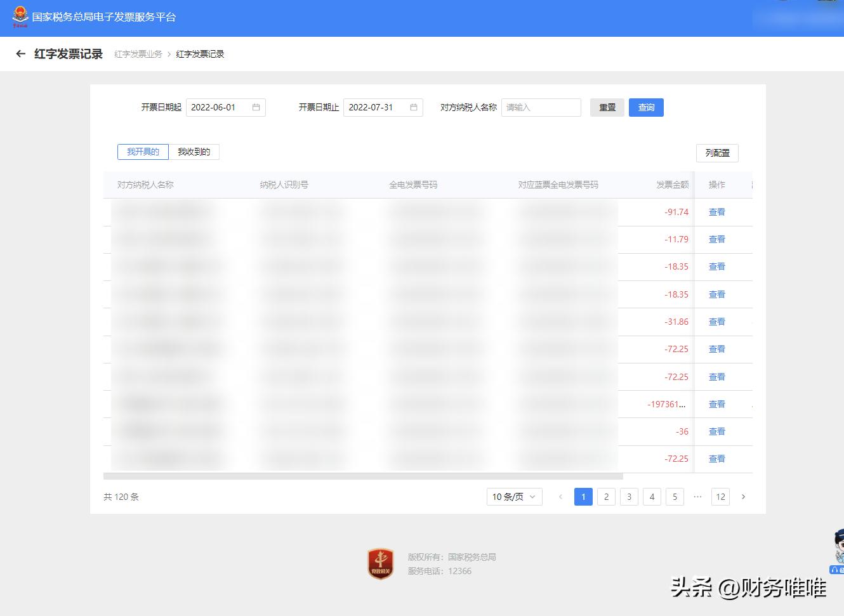The image size is (844, 616).
Task: Open the calendar icon for 开票日期起
Action: (x=256, y=107)
